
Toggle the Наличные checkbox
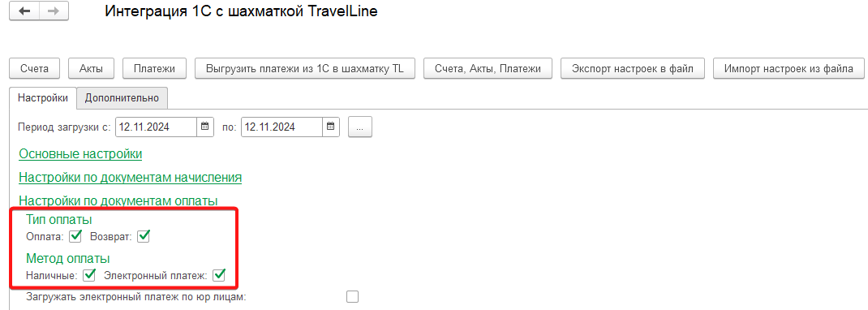[88, 274]
